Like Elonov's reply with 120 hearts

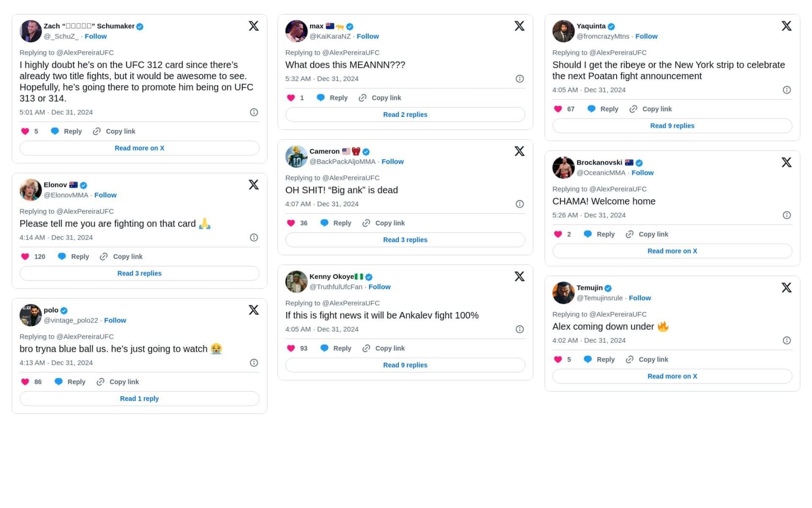coord(25,257)
